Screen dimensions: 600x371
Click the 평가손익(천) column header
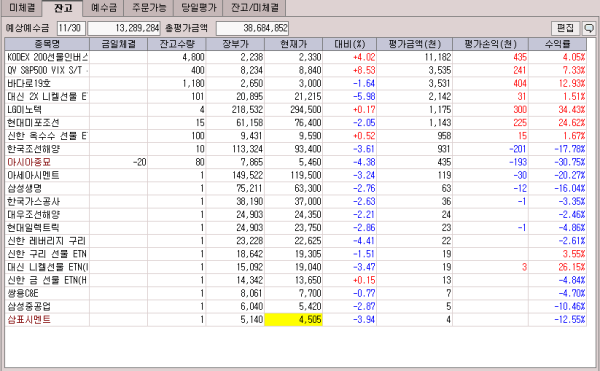pos(491,44)
